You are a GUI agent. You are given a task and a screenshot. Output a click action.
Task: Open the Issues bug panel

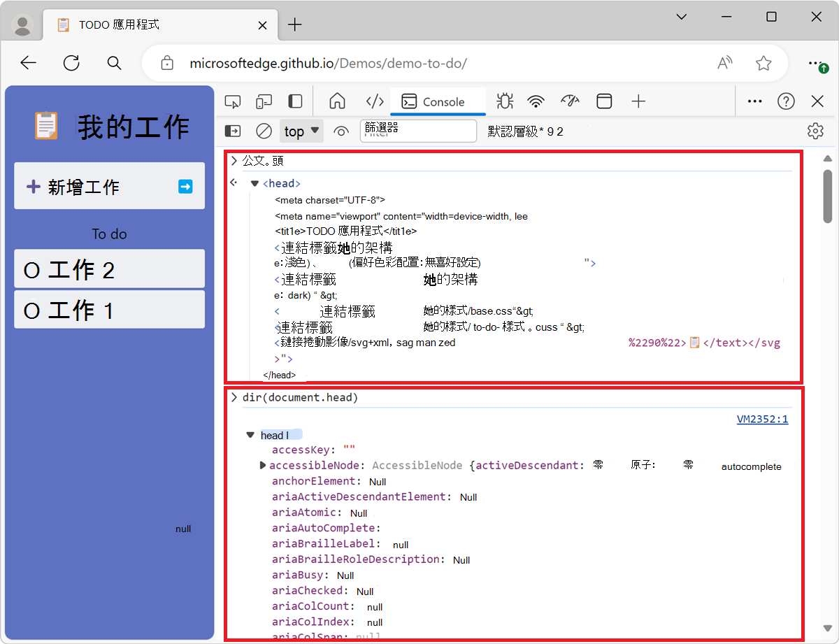pyautogui.click(x=504, y=101)
